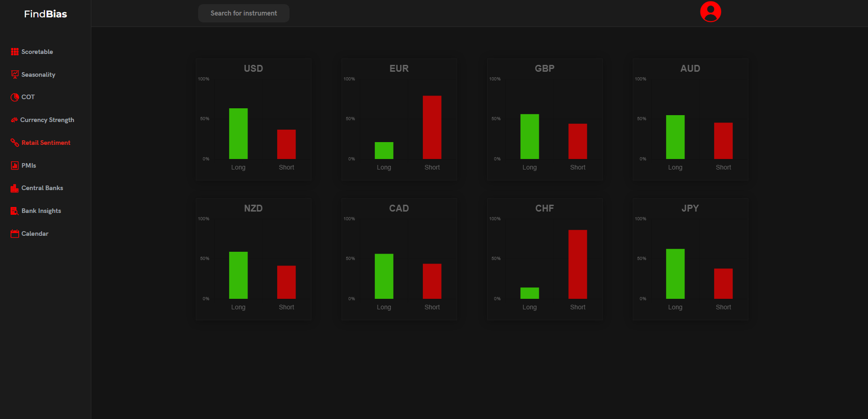The height and width of the screenshot is (419, 868).
Task: Select the red Short bar in CHF chart
Action: pos(578,264)
